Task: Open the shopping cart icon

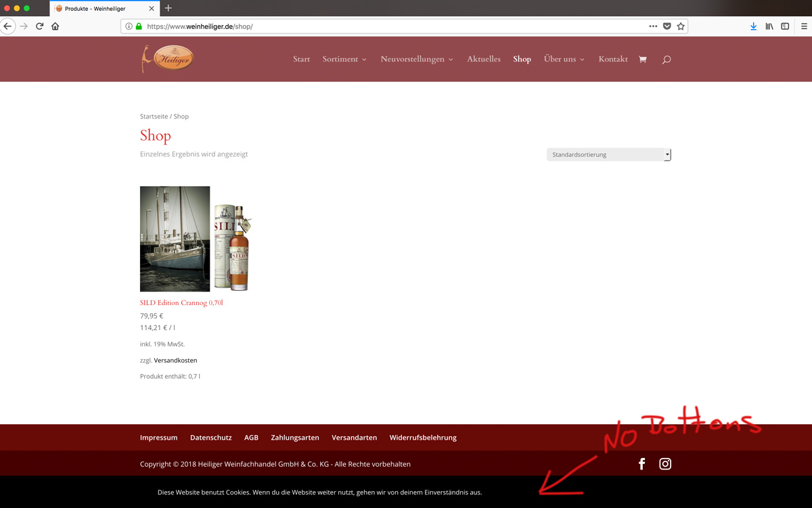Action: click(x=643, y=60)
